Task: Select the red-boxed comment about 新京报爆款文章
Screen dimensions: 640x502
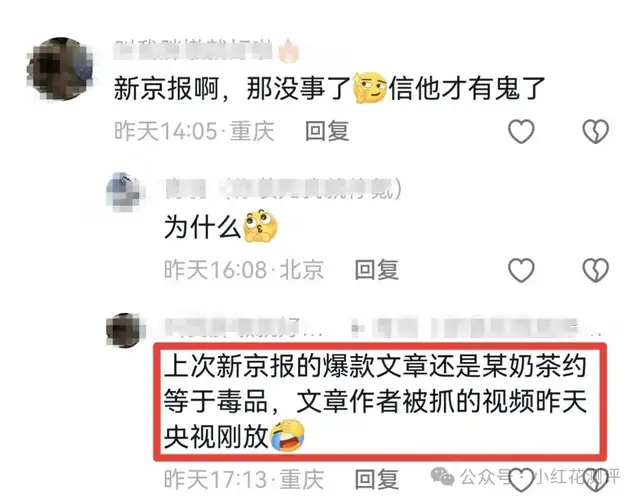Action: pos(379,402)
